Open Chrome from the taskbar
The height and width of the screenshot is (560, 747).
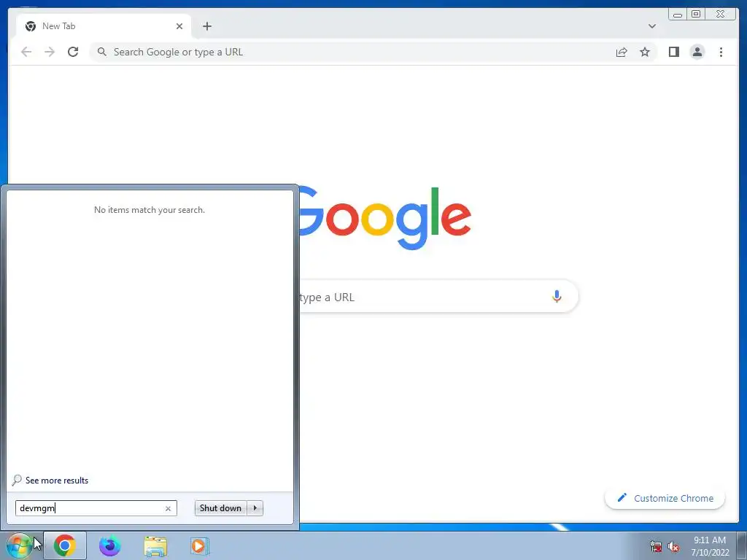(x=65, y=545)
